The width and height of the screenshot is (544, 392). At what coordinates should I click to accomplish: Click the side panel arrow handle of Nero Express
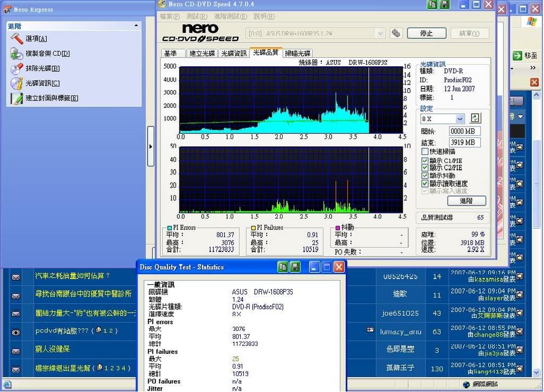tap(150, 147)
